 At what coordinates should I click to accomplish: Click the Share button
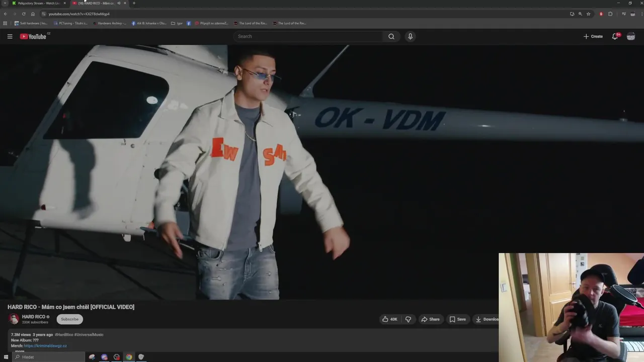point(430,319)
